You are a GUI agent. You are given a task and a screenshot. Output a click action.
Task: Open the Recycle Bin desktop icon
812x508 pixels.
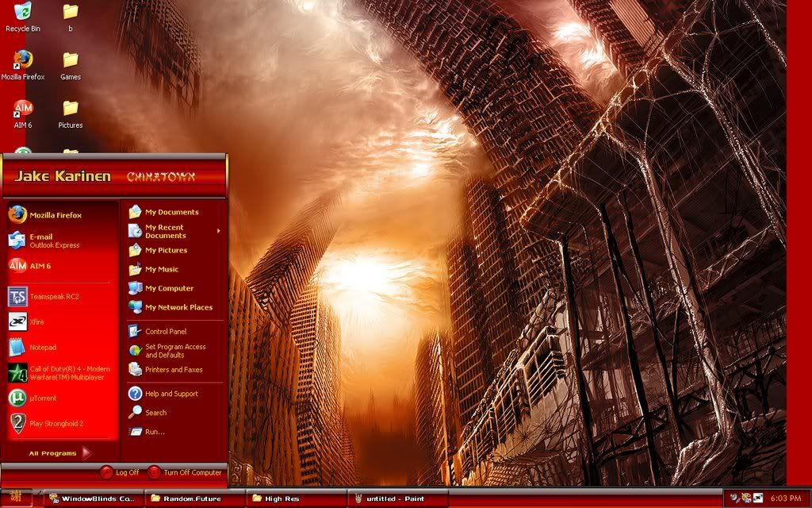click(23, 17)
